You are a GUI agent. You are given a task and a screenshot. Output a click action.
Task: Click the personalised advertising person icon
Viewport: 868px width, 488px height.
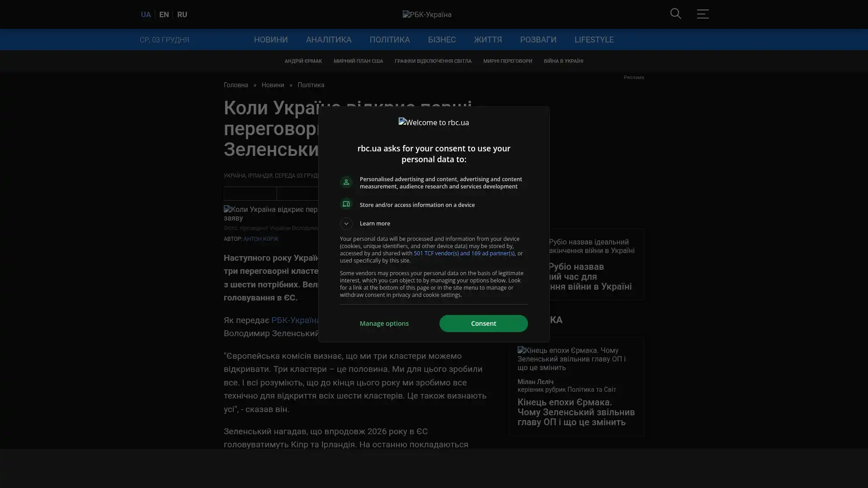coord(346,182)
